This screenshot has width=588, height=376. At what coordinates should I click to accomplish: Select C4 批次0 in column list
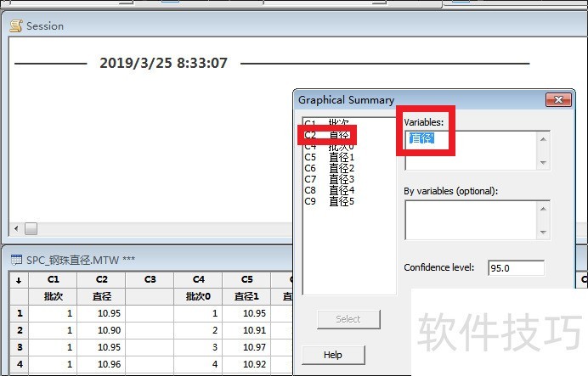pyautogui.click(x=329, y=147)
